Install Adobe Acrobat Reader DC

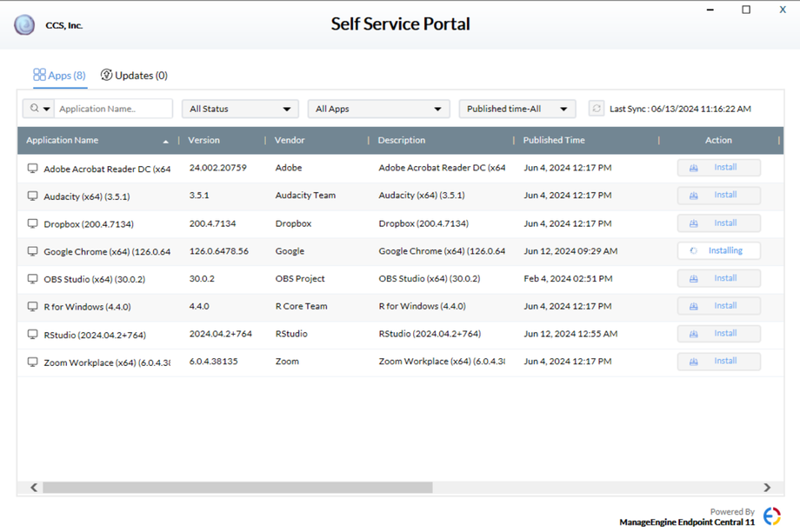(718, 168)
